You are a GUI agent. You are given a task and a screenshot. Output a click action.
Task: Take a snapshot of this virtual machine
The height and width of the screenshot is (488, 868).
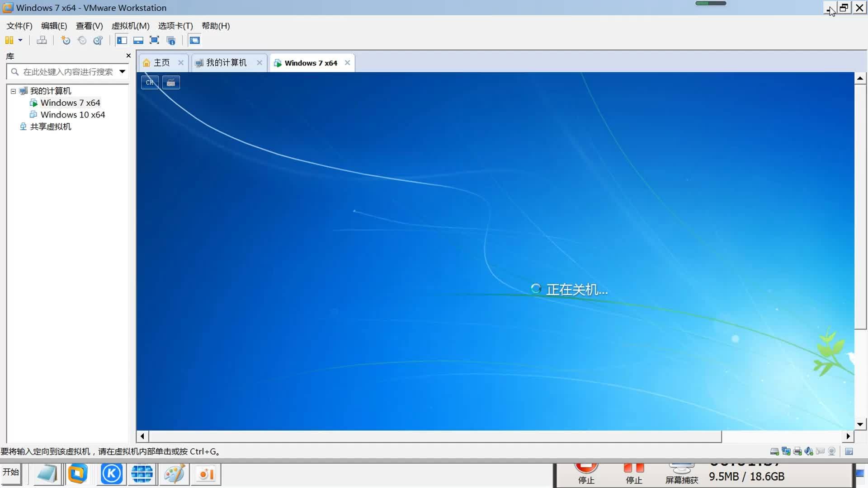coord(66,40)
